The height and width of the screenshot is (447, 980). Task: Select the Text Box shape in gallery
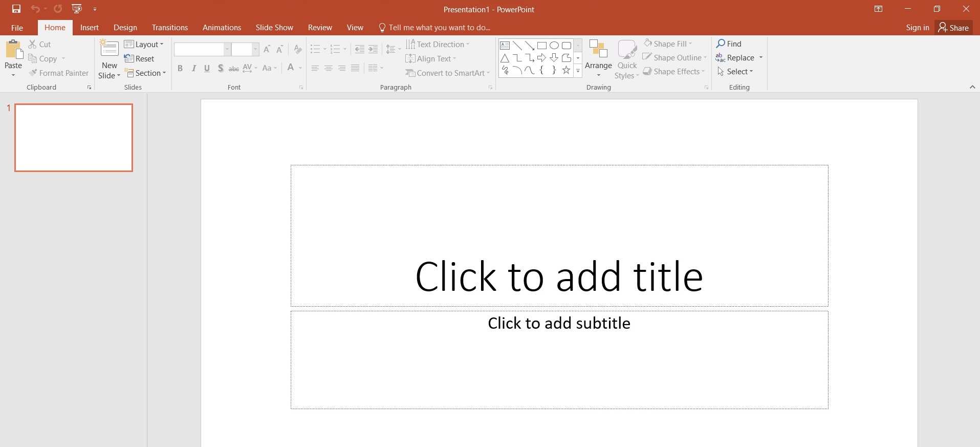505,46
